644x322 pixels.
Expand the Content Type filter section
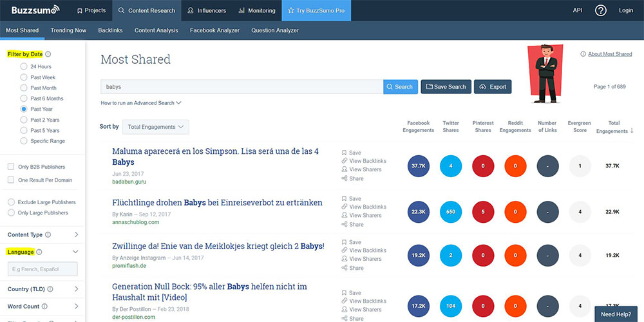pyautogui.click(x=77, y=235)
